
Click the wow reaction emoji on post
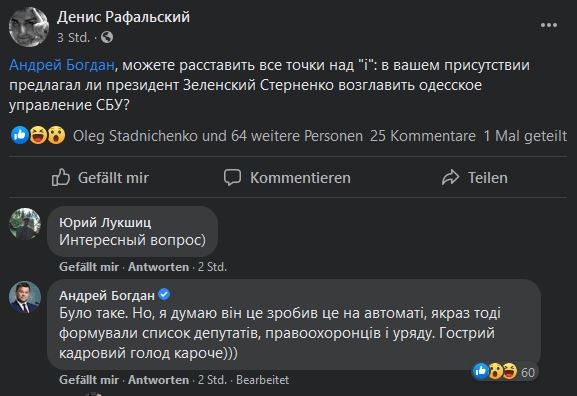click(x=56, y=135)
